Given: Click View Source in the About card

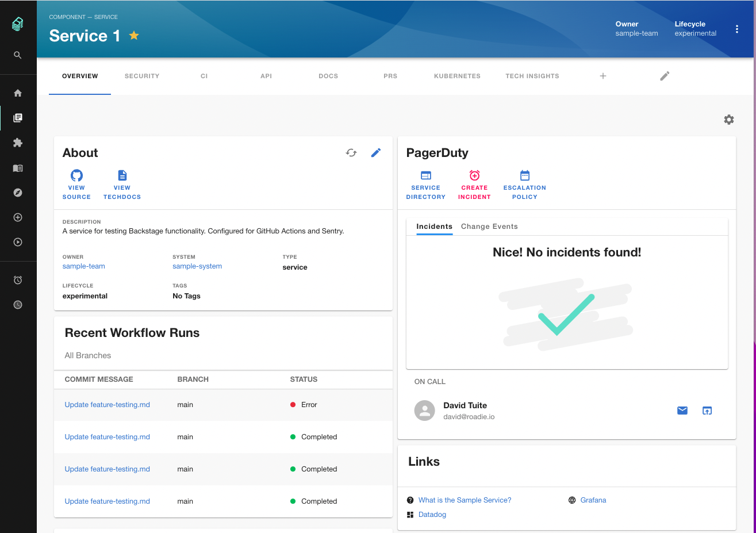Looking at the screenshot, I should pyautogui.click(x=76, y=185).
